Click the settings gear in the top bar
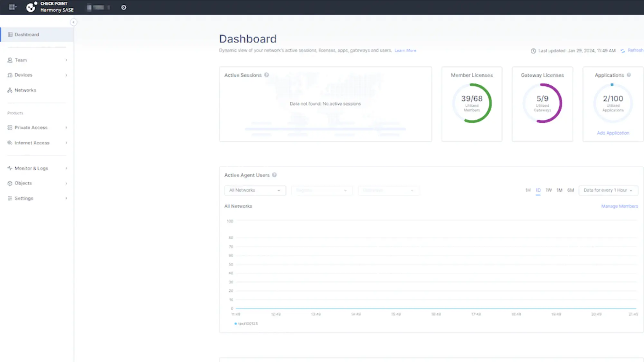 click(x=124, y=7)
